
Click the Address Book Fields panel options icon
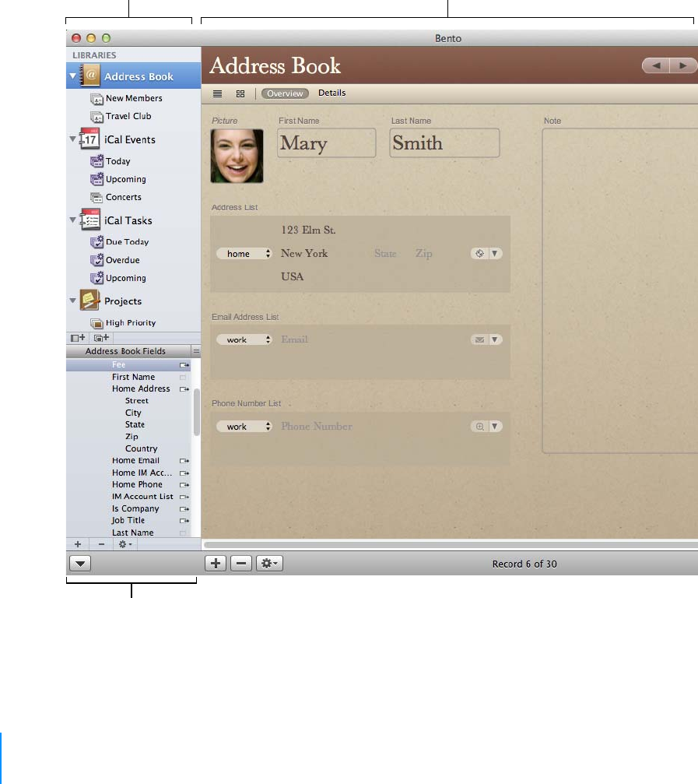(196, 351)
